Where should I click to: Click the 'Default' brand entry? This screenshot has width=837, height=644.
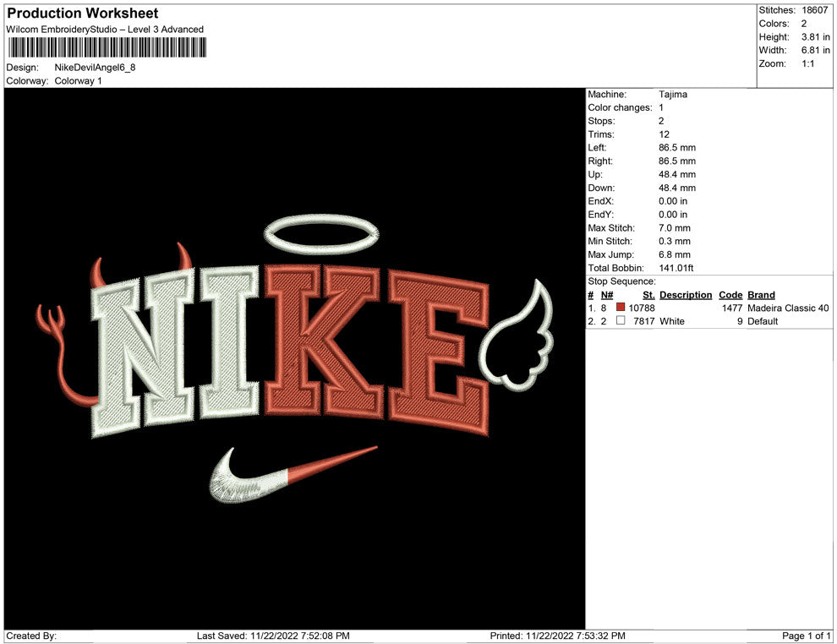point(763,321)
